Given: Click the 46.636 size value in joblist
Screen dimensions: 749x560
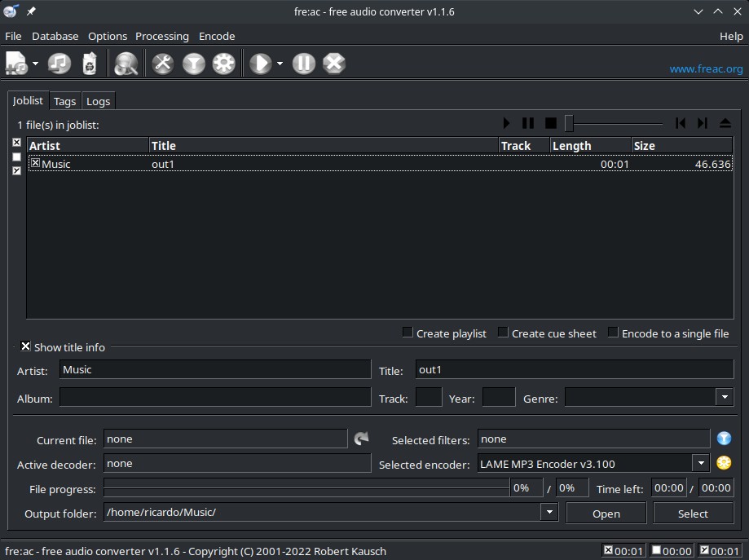Looking at the screenshot, I should pos(712,164).
